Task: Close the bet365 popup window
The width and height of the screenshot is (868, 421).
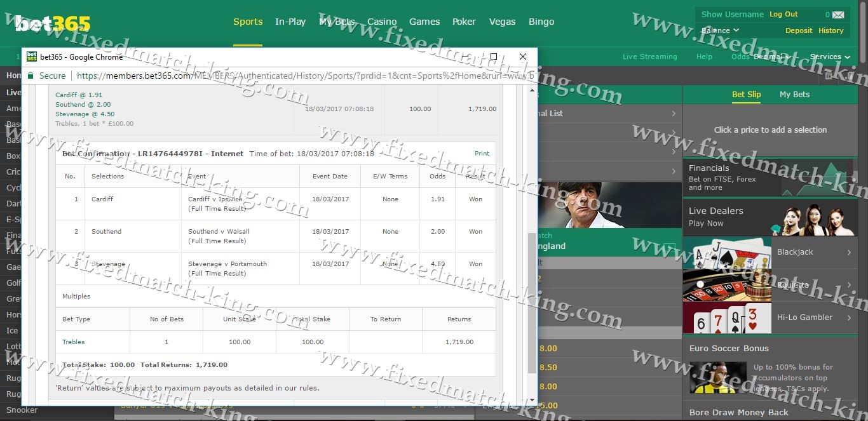Action: 523,57
